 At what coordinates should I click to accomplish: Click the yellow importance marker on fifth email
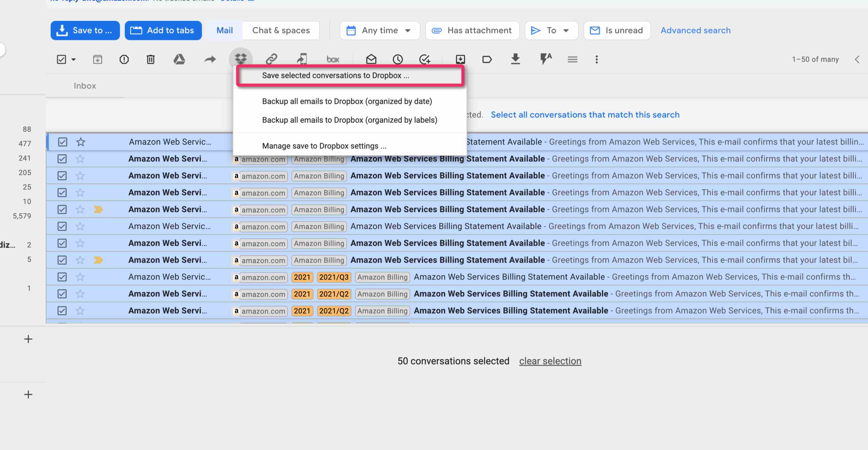98,209
